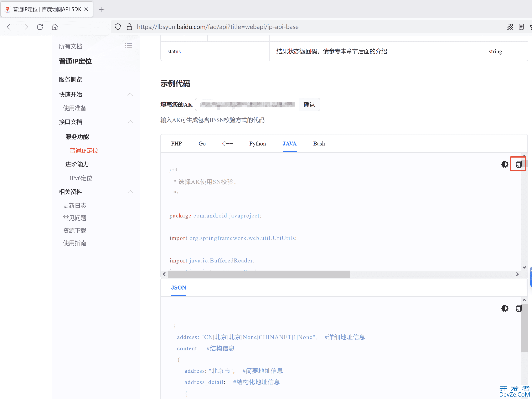Open 常见问题 in the sidebar
Viewport: 532px width, 399px height.
[74, 218]
